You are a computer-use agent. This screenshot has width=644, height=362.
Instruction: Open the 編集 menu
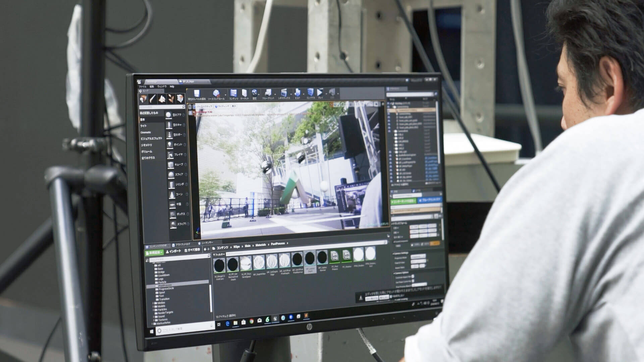[x=152, y=86]
